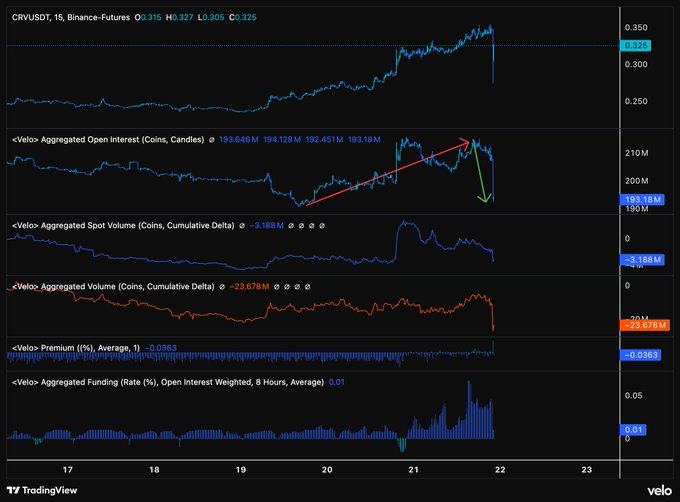This screenshot has height=502, width=680.
Task: Select the Aggregated Open Interest indicator title
Action: pyautogui.click(x=108, y=140)
